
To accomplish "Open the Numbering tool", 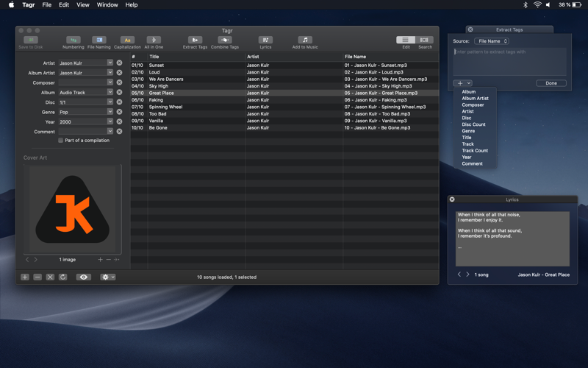I will point(73,40).
